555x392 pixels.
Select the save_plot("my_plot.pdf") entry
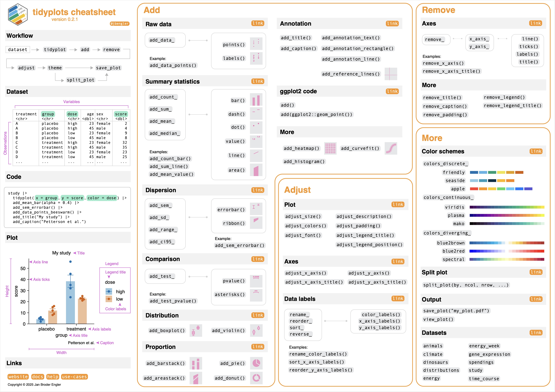pos(456,311)
